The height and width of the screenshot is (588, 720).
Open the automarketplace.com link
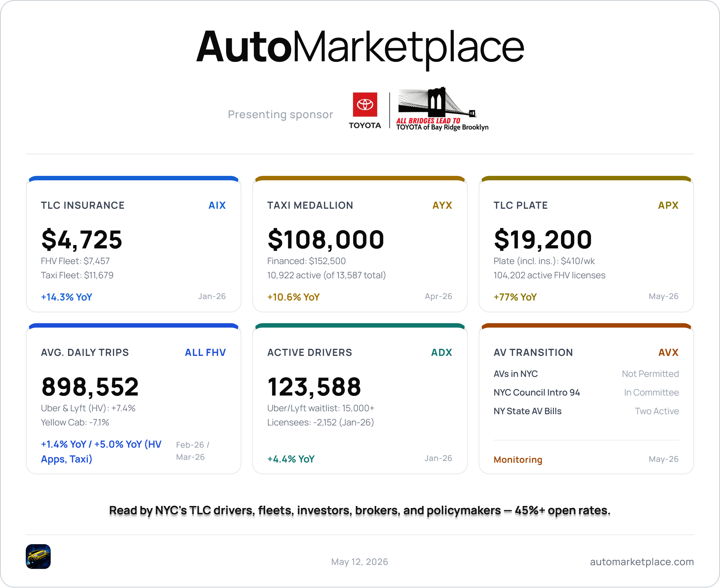click(642, 562)
